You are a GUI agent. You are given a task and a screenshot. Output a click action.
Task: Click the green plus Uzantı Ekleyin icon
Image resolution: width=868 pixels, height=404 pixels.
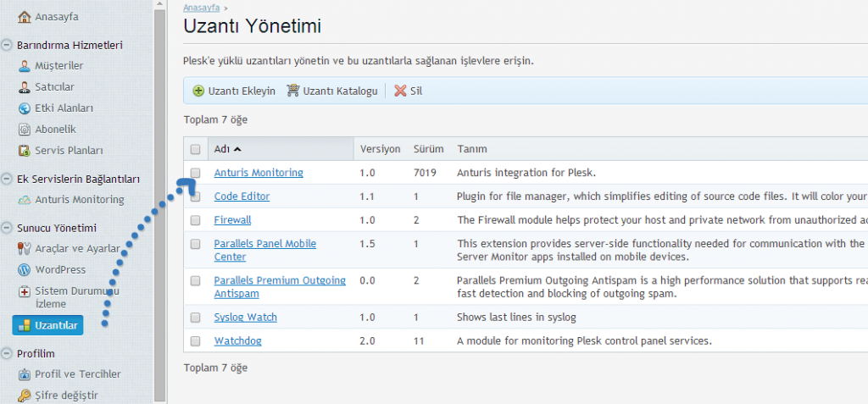point(198,91)
